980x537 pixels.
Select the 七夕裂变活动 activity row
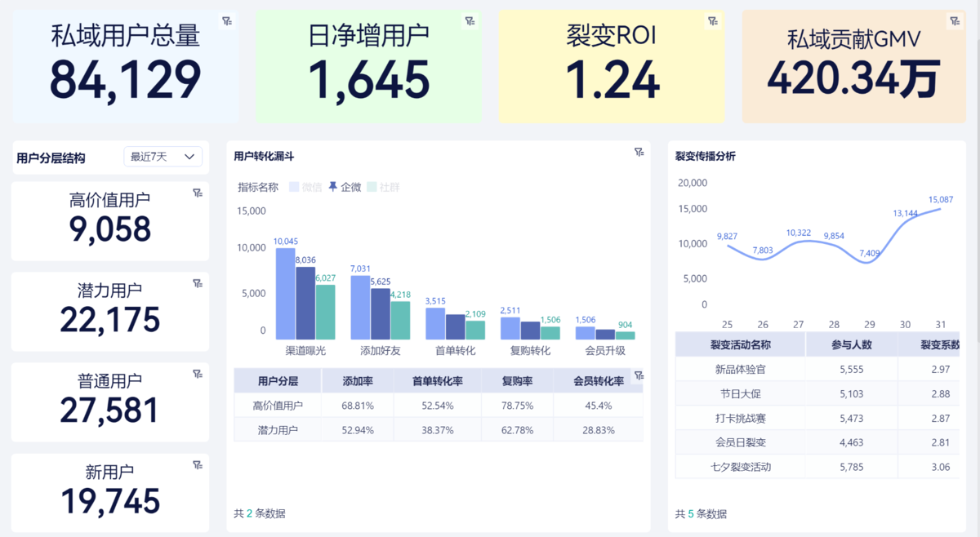[817, 467]
